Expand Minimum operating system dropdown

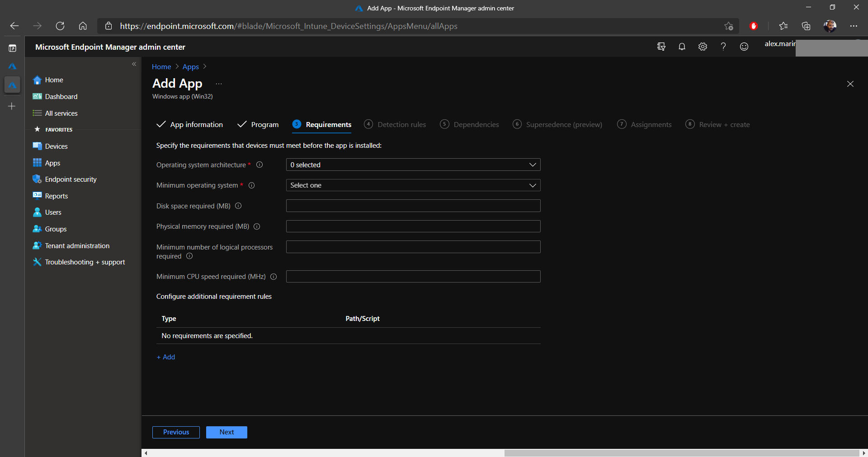413,185
